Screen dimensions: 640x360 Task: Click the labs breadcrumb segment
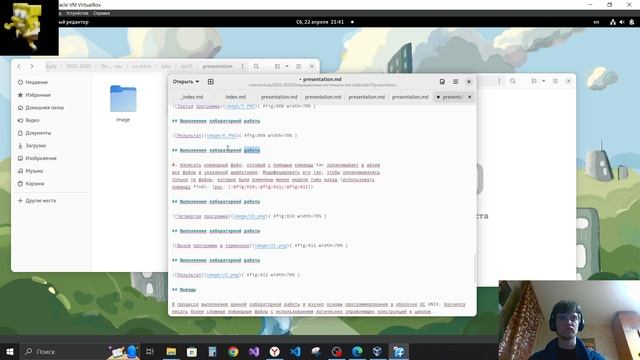(x=166, y=66)
